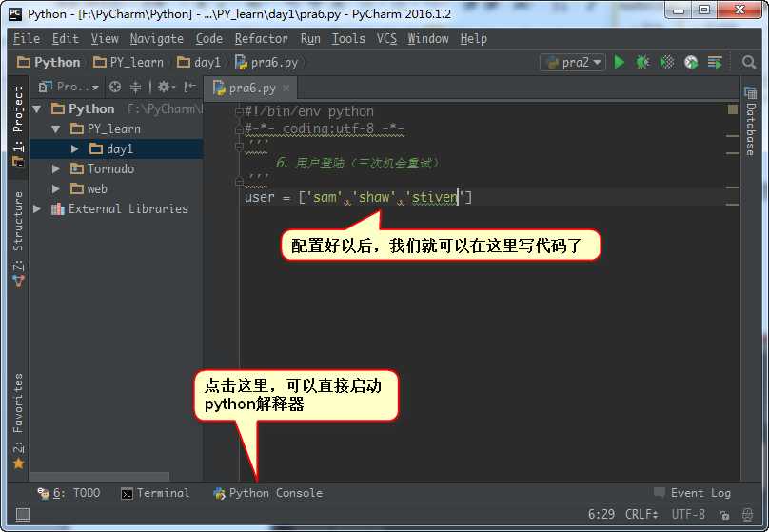Close the pra6.py editor tab
The image size is (769, 532).
pos(286,89)
